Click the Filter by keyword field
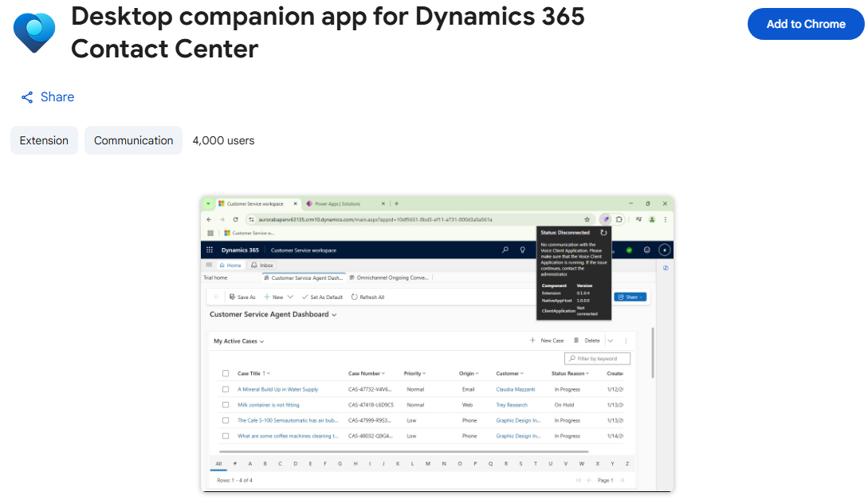The height and width of the screenshot is (504, 868). click(597, 358)
